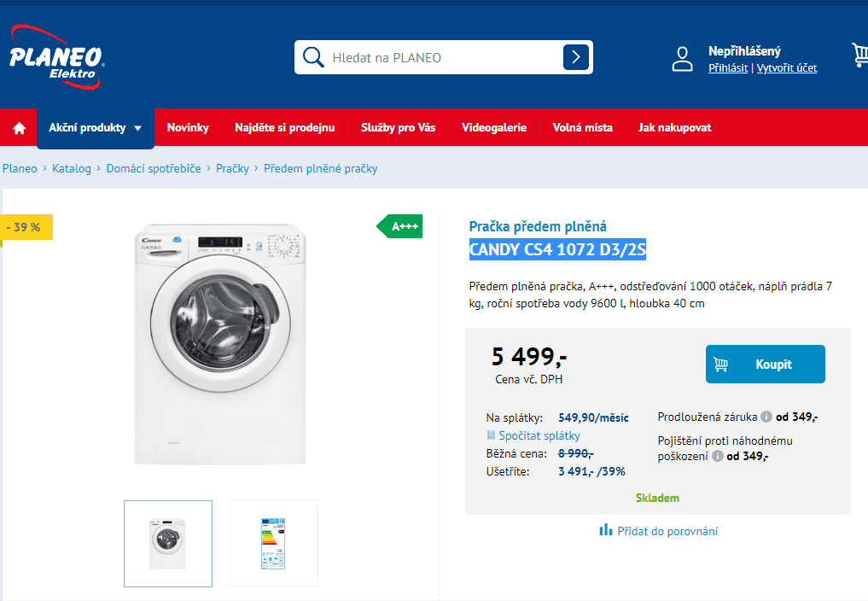868x601 pixels.
Task: Open the Volná místa menu item
Action: tap(582, 127)
